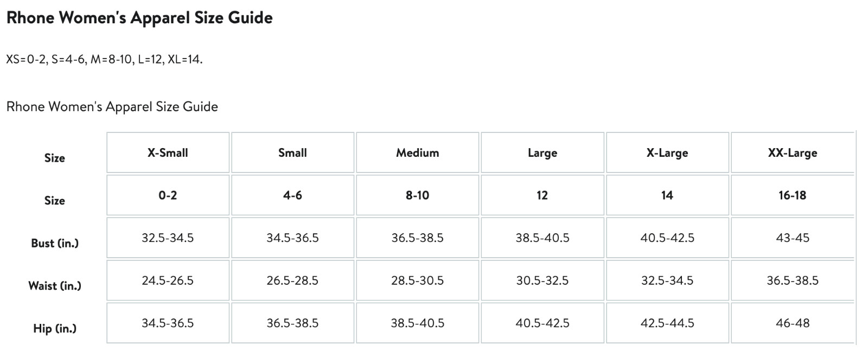The height and width of the screenshot is (351, 868).
Task: Click the Rhone Women's Apparel Size Guide bold heading
Action: coord(139,18)
